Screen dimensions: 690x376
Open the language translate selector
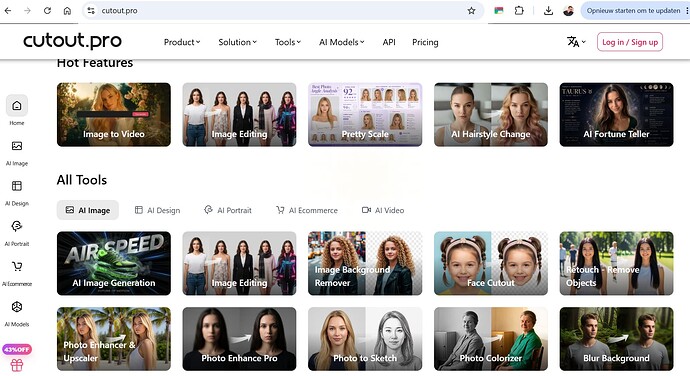pos(576,42)
